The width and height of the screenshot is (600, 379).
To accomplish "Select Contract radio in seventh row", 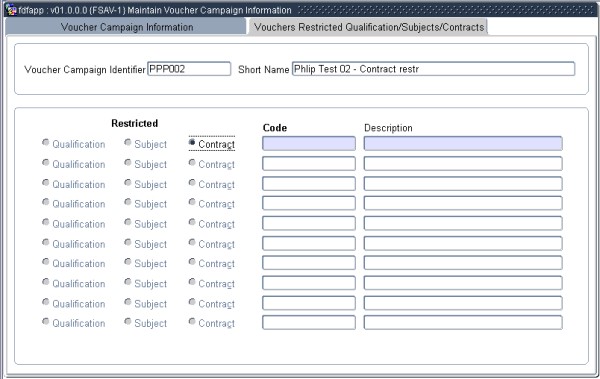I will coord(192,261).
